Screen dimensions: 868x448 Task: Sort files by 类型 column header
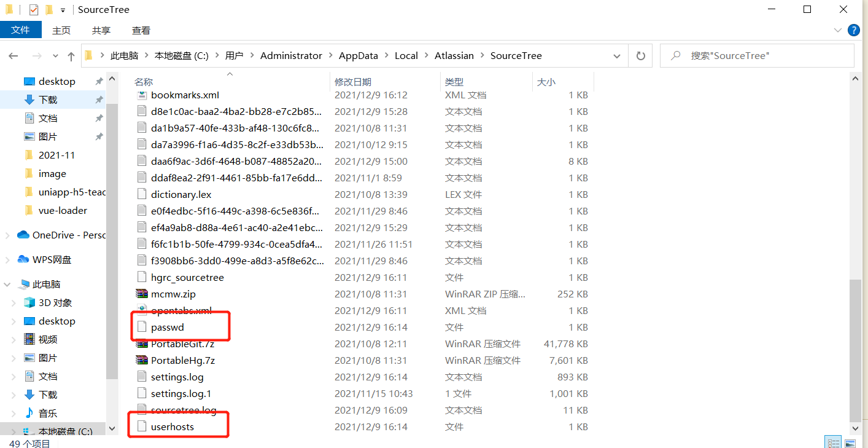coord(454,82)
